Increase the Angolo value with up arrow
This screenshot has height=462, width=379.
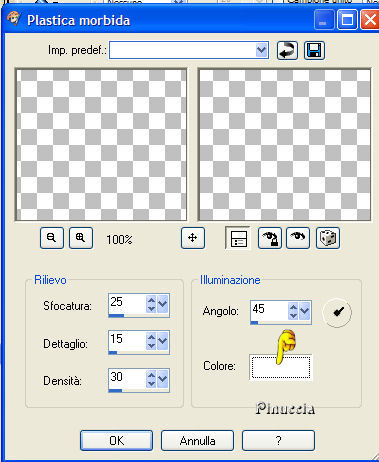click(293, 308)
